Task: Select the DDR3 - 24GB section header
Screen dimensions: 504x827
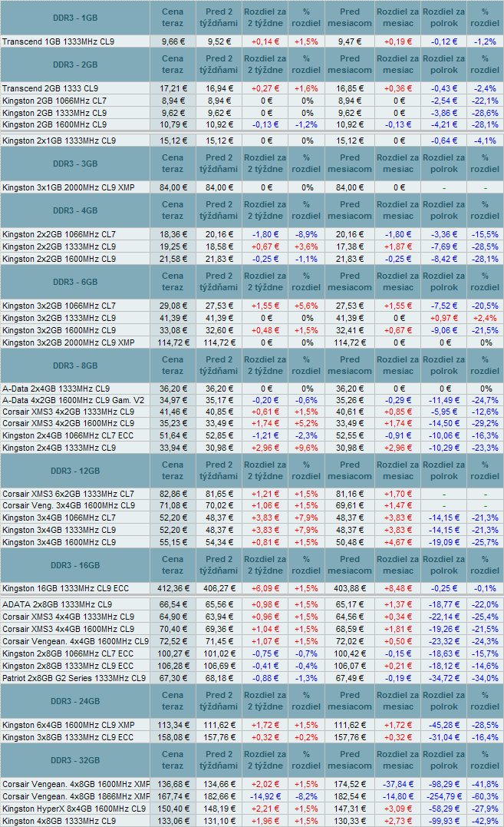Action: 75,702
